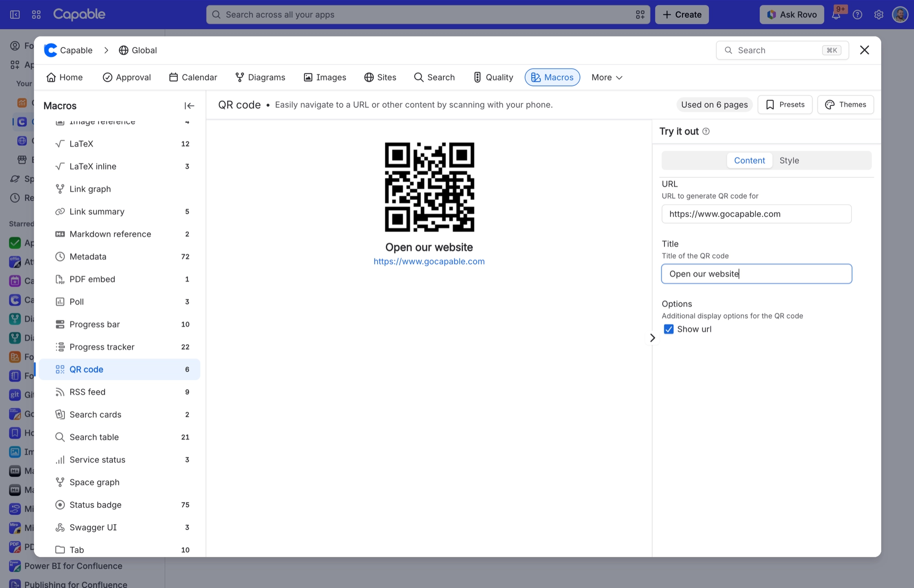The height and width of the screenshot is (588, 914).
Task: Close the Capable dialog
Action: click(x=864, y=50)
